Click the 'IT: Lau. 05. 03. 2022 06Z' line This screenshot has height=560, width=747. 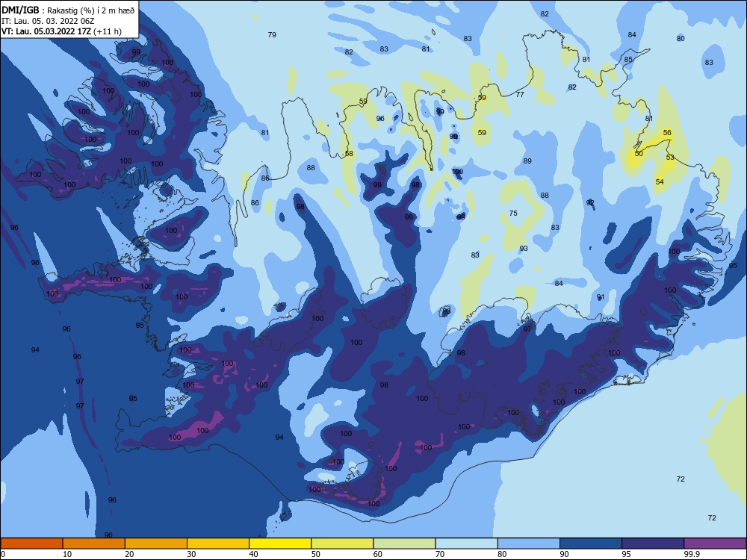[48, 21]
